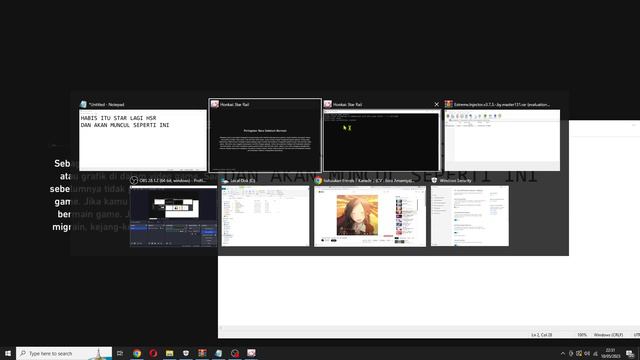
Task: Open Opera browser from the taskbar
Action: (x=153, y=353)
